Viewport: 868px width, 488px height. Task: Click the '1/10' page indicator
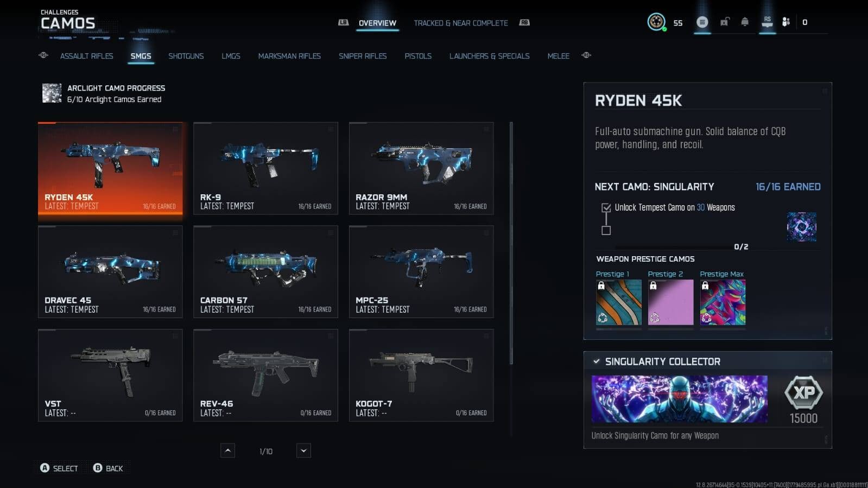(266, 451)
